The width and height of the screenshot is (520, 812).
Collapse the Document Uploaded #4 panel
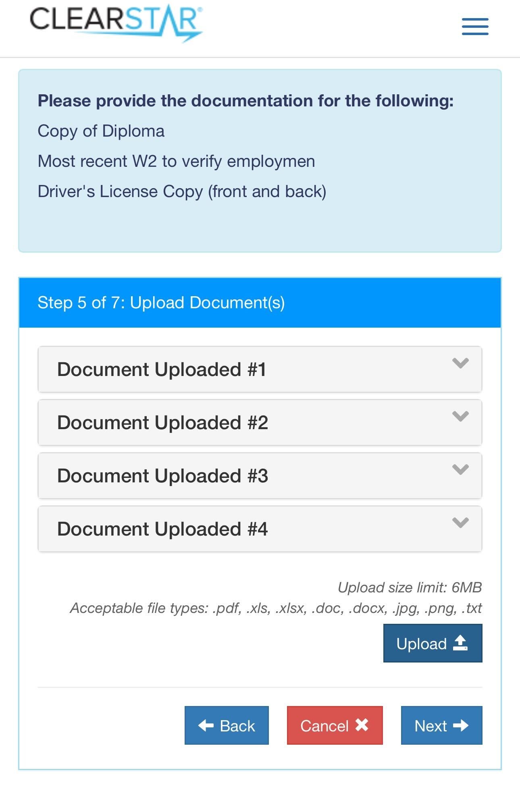(x=260, y=528)
